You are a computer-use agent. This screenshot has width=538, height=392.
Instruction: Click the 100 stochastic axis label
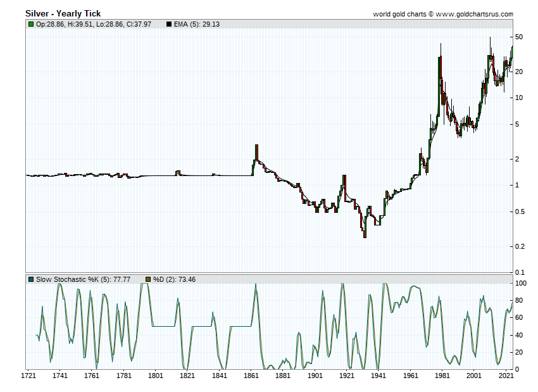click(521, 283)
